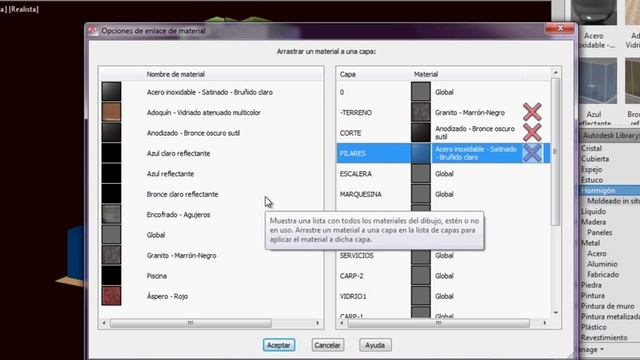
Task: Open Pintura category in library
Action: (593, 296)
